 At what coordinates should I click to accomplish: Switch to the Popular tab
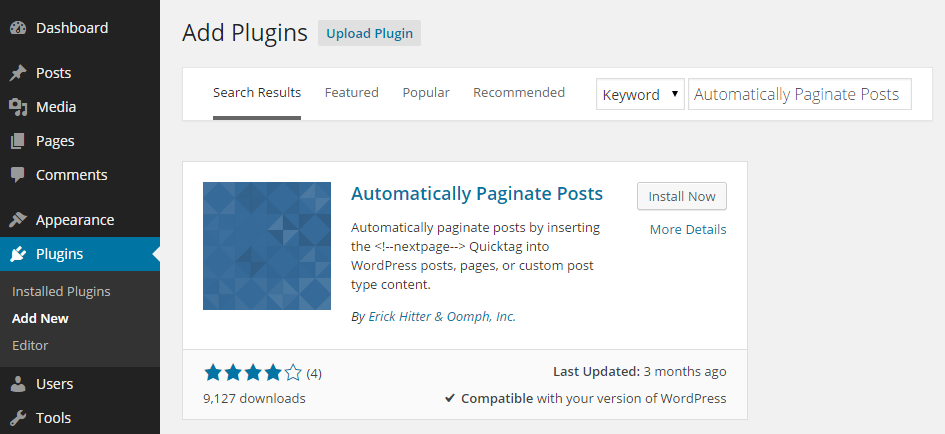pos(426,93)
